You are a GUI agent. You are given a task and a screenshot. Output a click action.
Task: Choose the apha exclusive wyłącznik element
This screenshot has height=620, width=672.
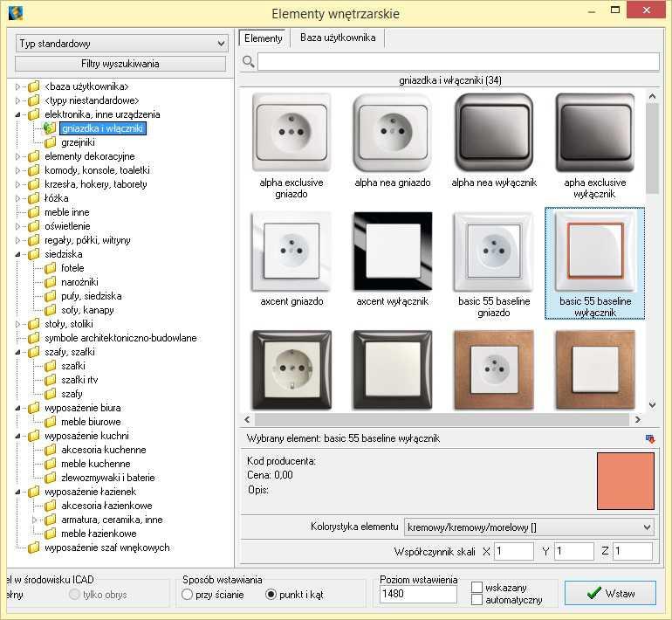tap(595, 133)
